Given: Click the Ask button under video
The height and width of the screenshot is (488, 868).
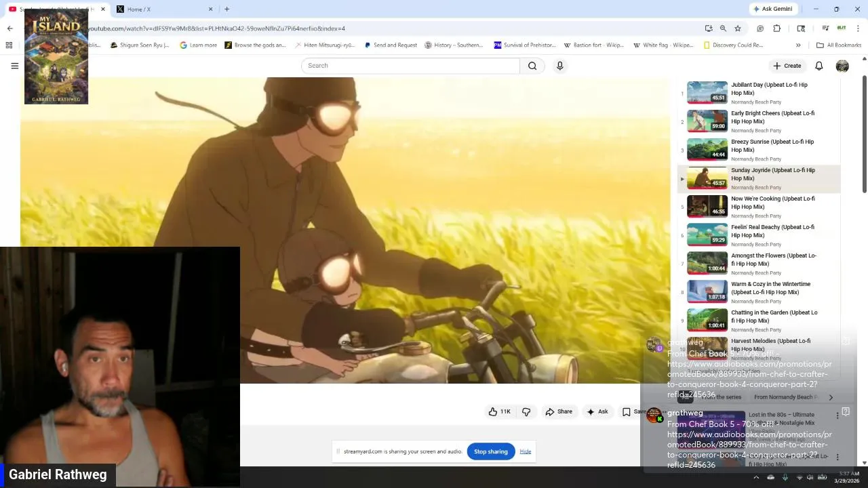Looking at the screenshot, I should [597, 411].
